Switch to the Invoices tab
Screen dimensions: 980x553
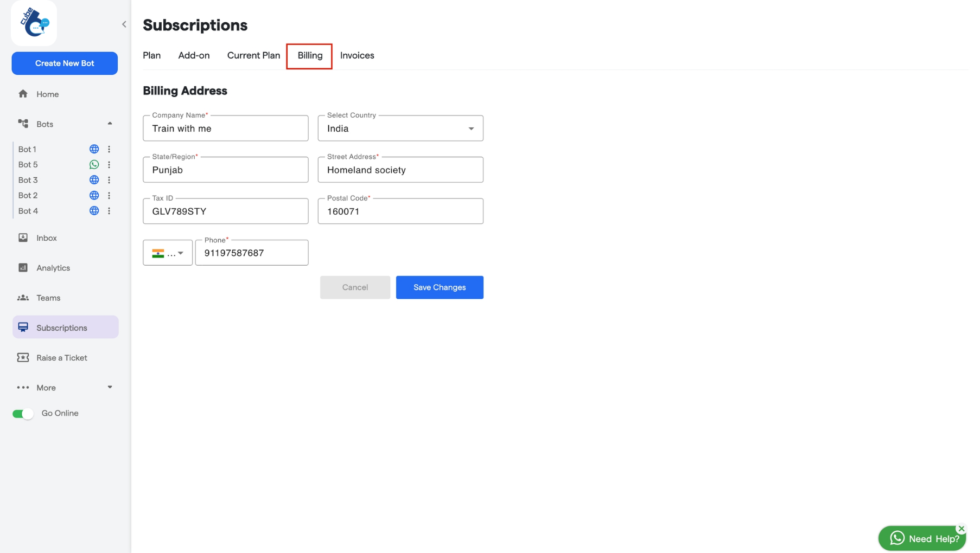[x=357, y=55]
